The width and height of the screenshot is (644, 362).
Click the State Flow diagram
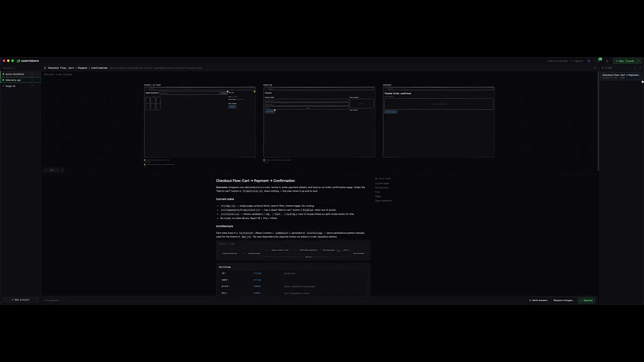coord(293,250)
